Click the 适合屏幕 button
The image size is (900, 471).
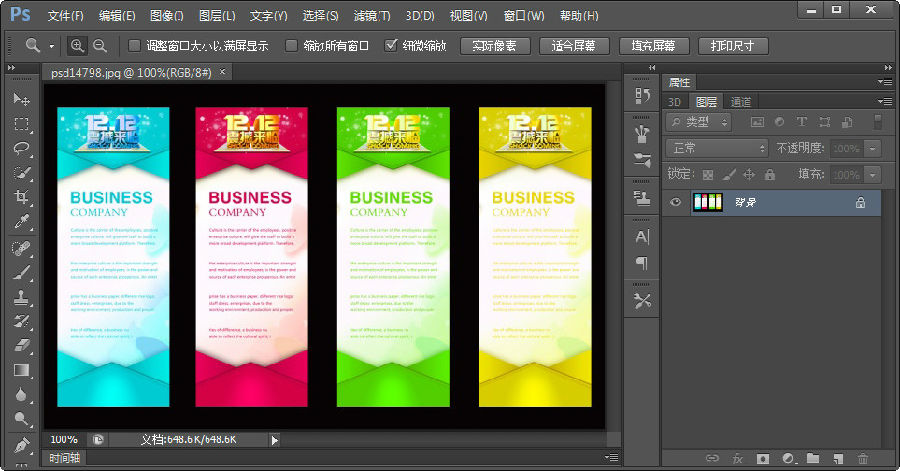(x=573, y=46)
